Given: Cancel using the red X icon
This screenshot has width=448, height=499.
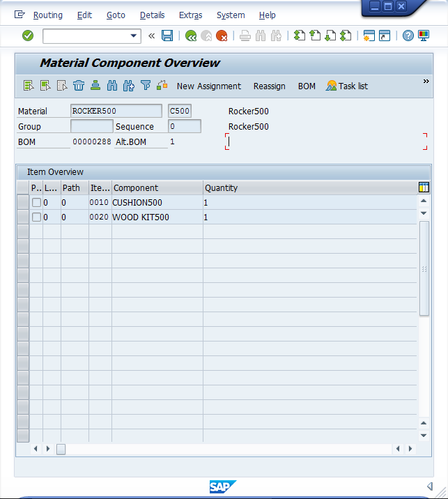Looking at the screenshot, I should click(x=222, y=36).
